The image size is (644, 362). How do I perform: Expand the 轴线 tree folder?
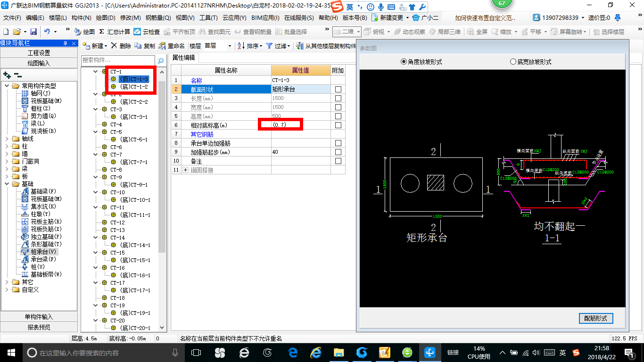pyautogui.click(x=7, y=139)
